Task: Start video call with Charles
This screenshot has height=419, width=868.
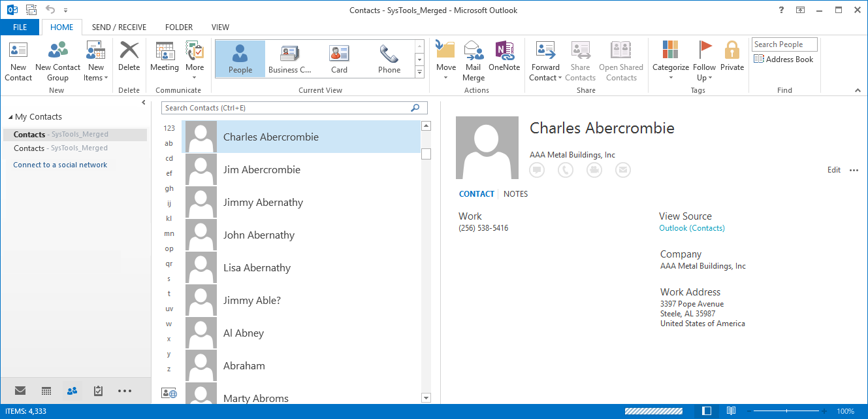Action: pyautogui.click(x=594, y=170)
